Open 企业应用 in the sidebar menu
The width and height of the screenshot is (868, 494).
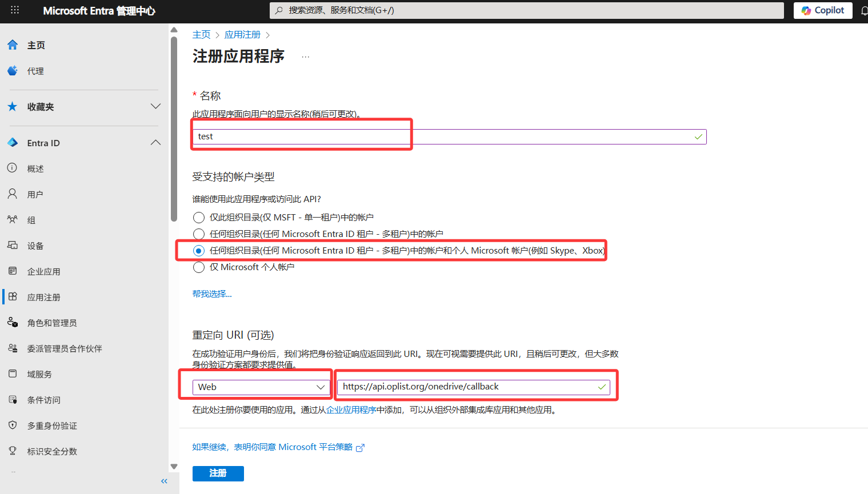pyautogui.click(x=43, y=271)
